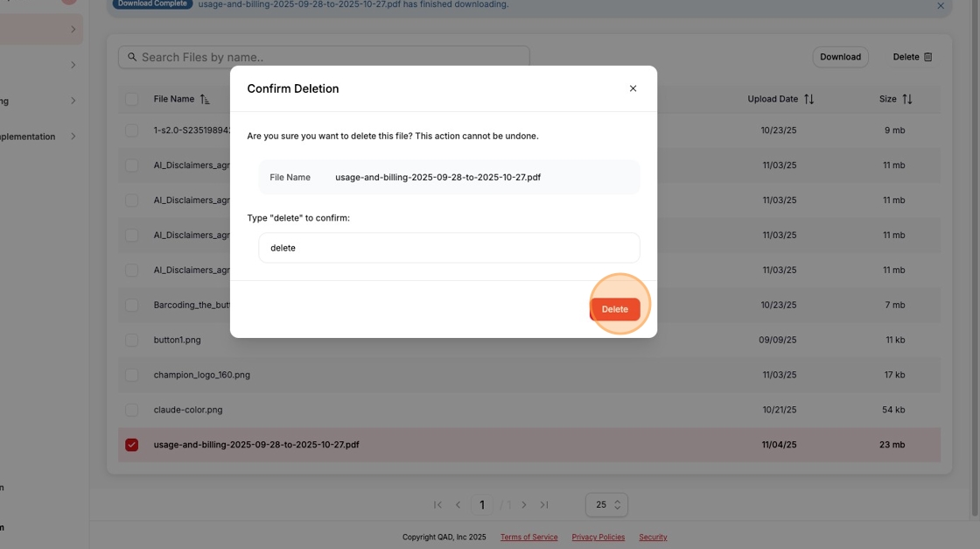Viewport: 980px width, 549px height.
Task: Go to the previous page of files
Action: pos(458,504)
